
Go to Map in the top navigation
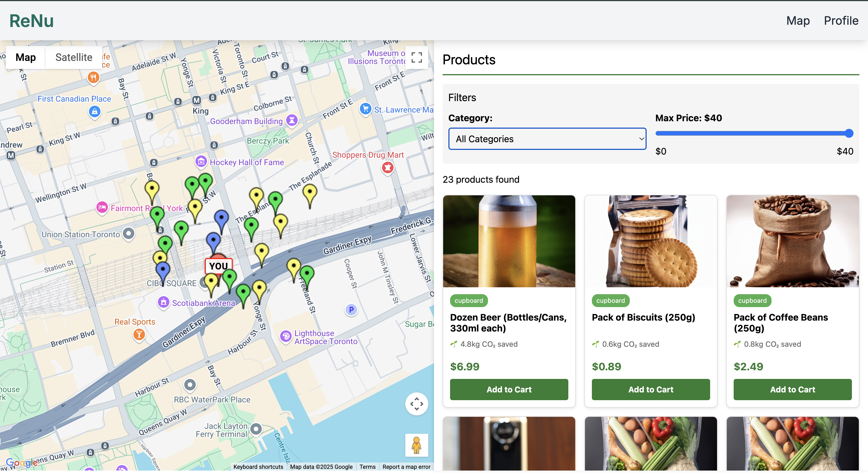[798, 21]
